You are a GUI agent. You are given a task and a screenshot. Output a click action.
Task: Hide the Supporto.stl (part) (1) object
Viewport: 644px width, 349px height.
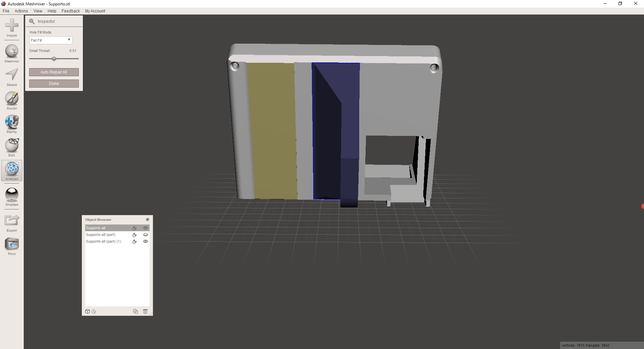(146, 241)
